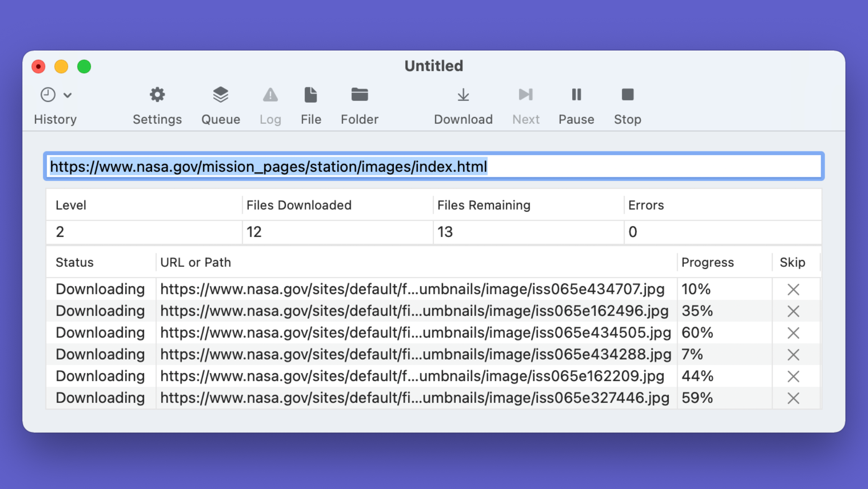Stop downloads with Stop icon

[627, 95]
